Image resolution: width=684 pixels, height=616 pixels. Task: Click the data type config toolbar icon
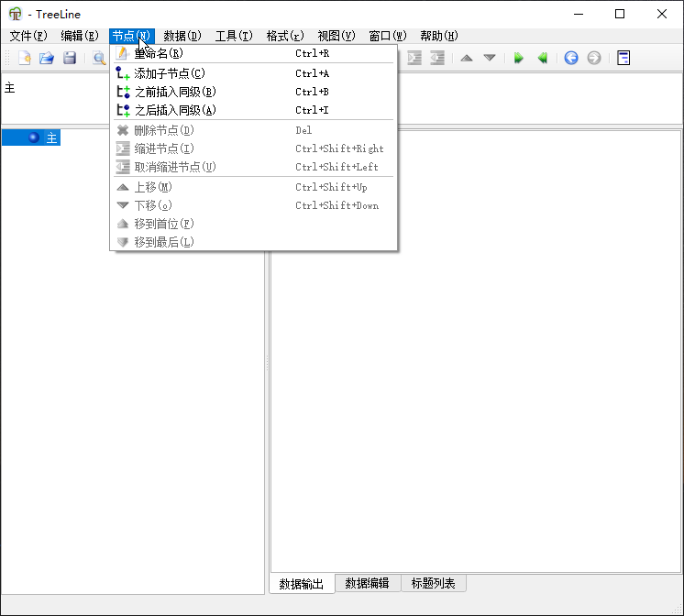click(623, 58)
